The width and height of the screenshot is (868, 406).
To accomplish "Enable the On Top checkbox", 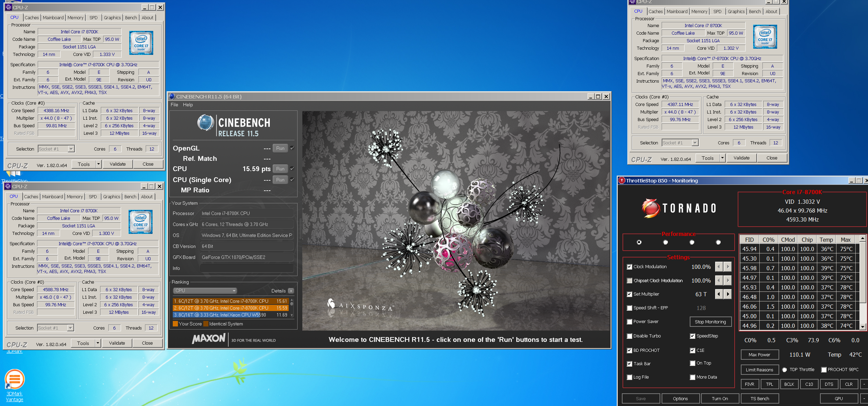I will [x=692, y=363].
